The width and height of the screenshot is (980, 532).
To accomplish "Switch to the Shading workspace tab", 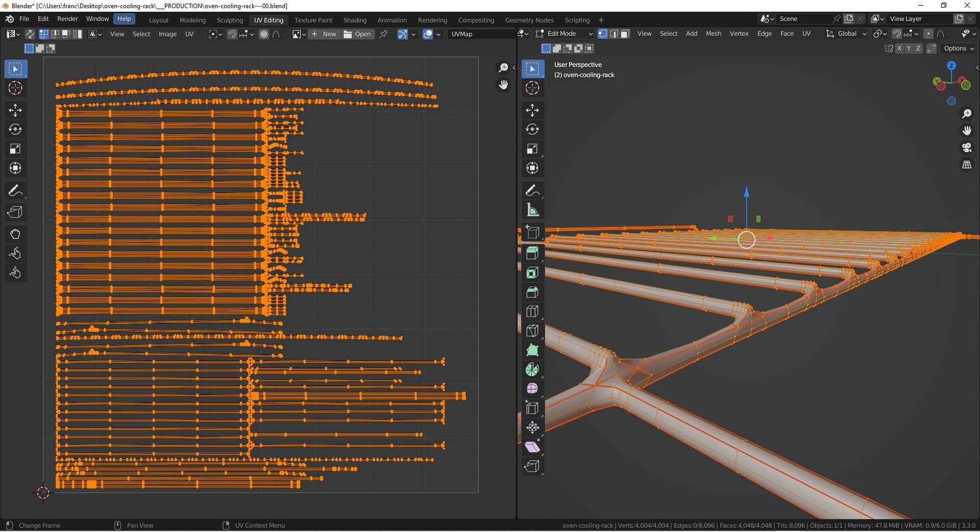I will click(x=354, y=20).
